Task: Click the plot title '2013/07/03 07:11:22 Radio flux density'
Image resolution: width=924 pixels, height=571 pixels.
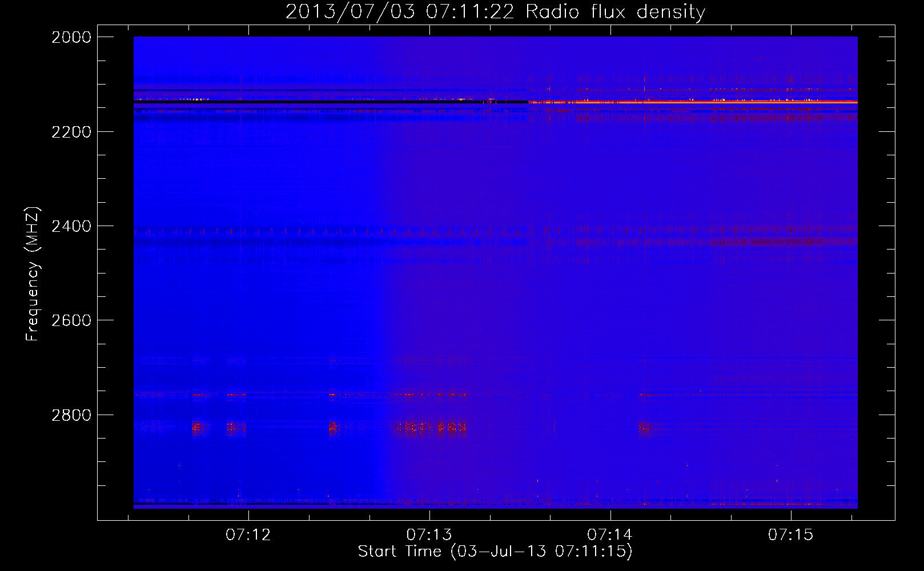Action: pyautogui.click(x=495, y=12)
